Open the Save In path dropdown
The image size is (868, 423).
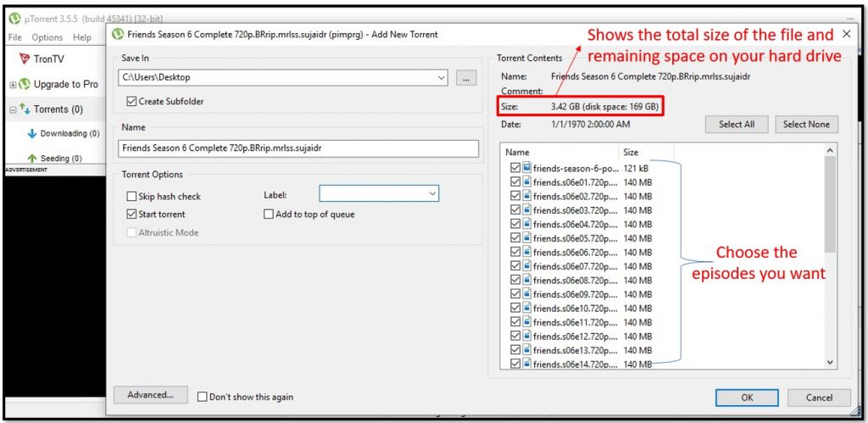[441, 78]
